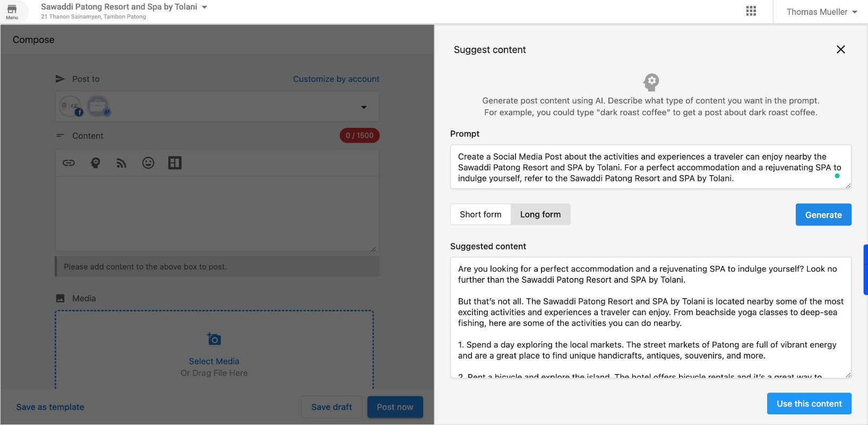The image size is (868, 425).
Task: Close the Suggest content panel
Action: [841, 49]
